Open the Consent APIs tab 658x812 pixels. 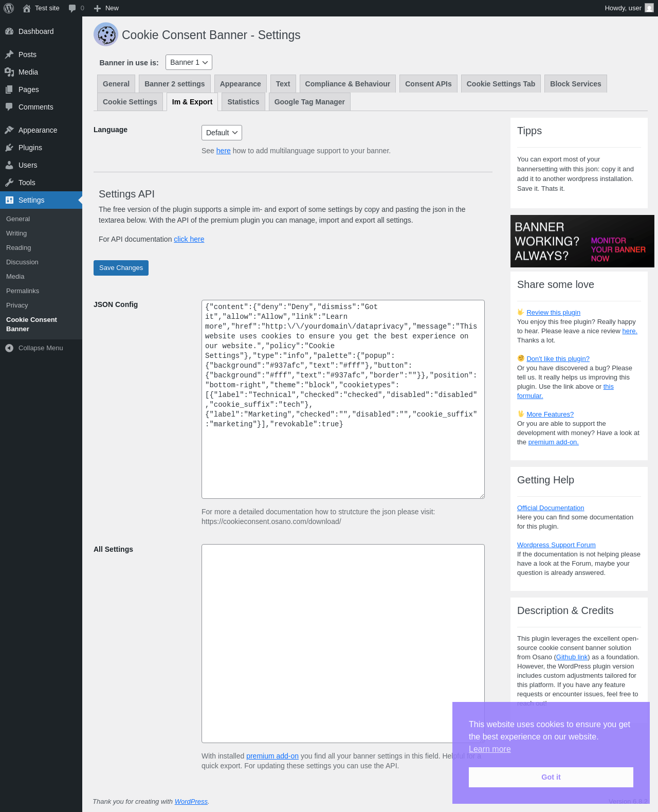(428, 84)
